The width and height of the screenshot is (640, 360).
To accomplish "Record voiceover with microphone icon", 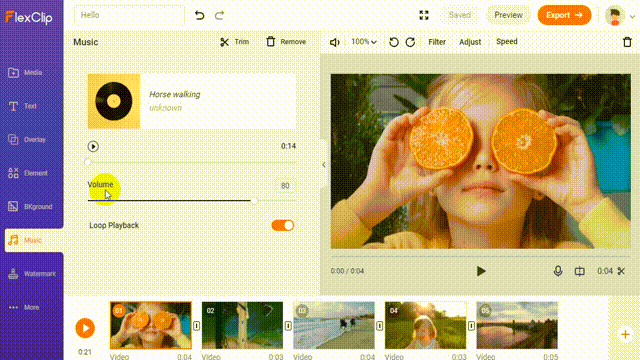I will pos(558,271).
